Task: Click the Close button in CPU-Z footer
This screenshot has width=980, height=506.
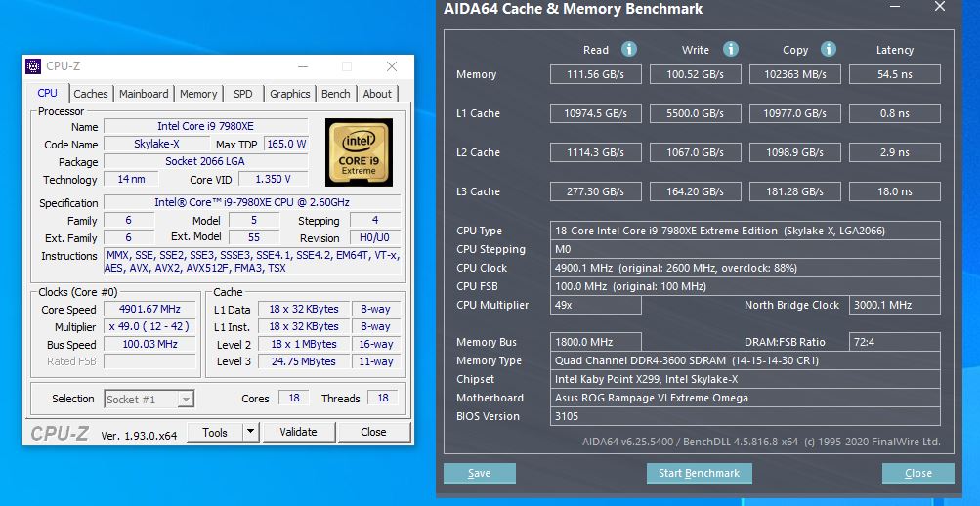Action: click(x=374, y=432)
